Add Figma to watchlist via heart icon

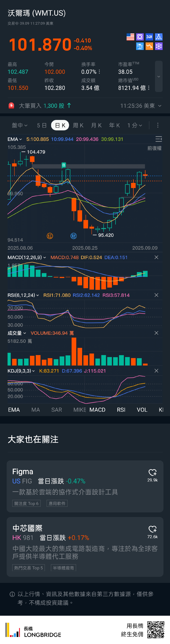[152, 472]
